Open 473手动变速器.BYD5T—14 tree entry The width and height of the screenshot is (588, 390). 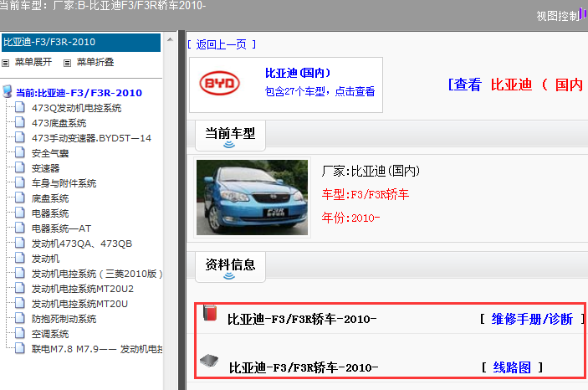(91, 138)
